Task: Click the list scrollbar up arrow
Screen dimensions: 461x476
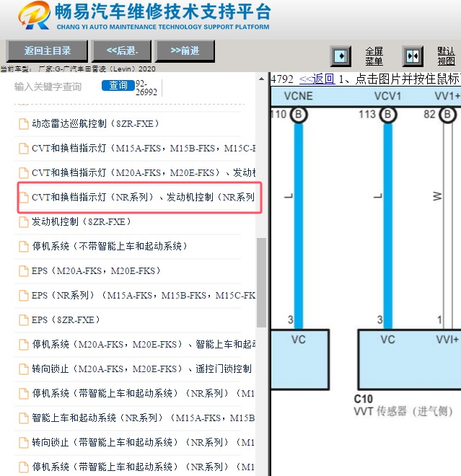Action: point(261,79)
